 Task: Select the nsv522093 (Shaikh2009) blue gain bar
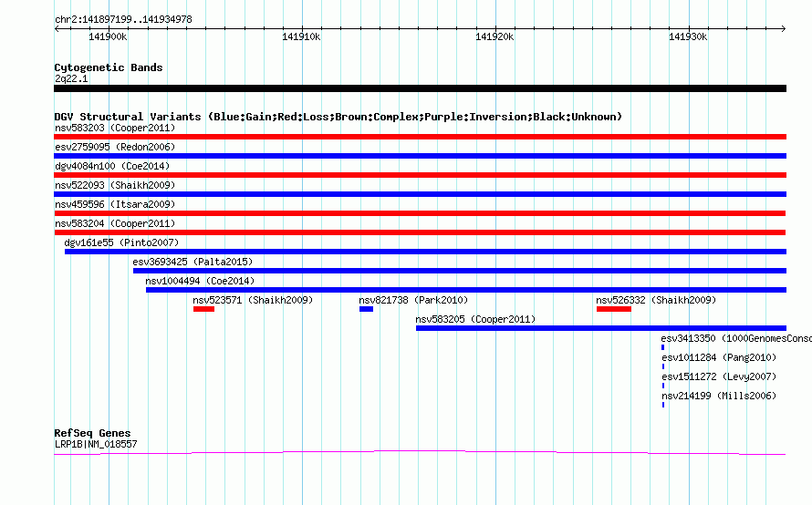tap(420, 194)
